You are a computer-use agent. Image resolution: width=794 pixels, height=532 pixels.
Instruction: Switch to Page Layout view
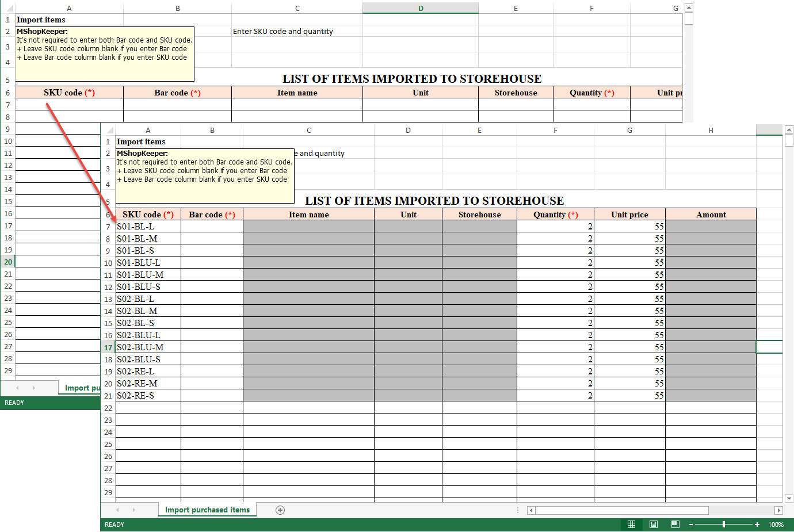(654, 525)
